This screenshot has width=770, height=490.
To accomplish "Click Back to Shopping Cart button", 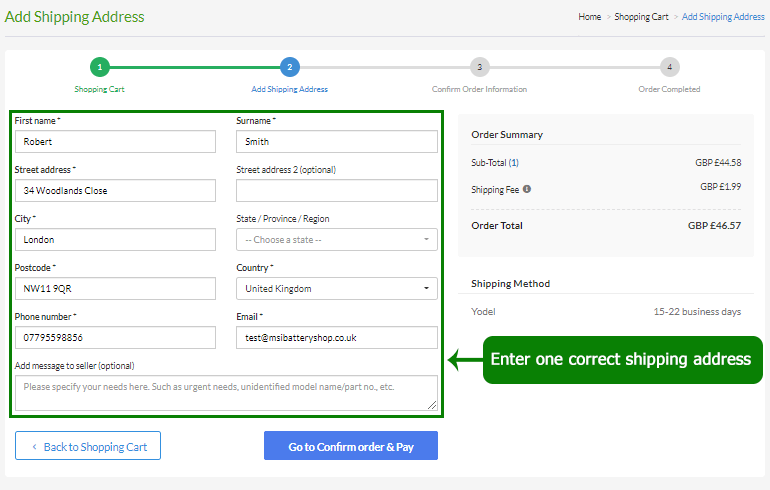I will [88, 446].
